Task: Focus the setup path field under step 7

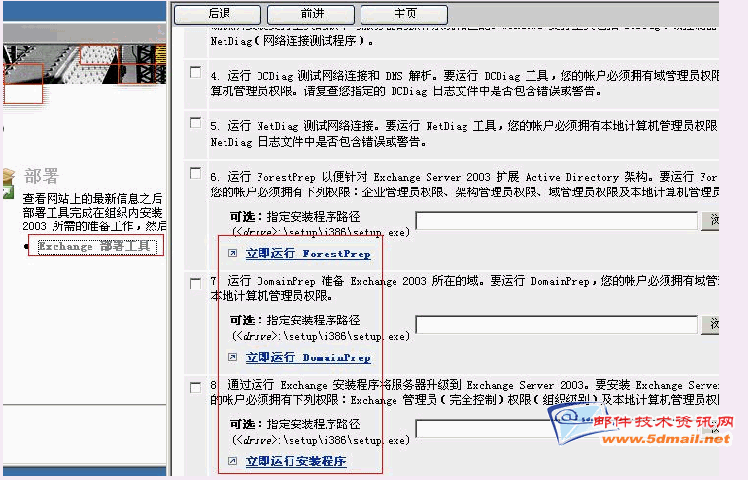Action: (x=557, y=325)
